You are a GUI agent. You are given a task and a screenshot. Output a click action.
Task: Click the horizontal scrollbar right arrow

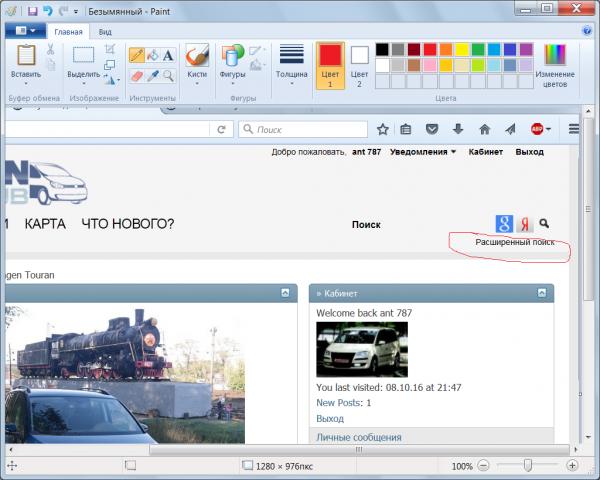[576, 450]
